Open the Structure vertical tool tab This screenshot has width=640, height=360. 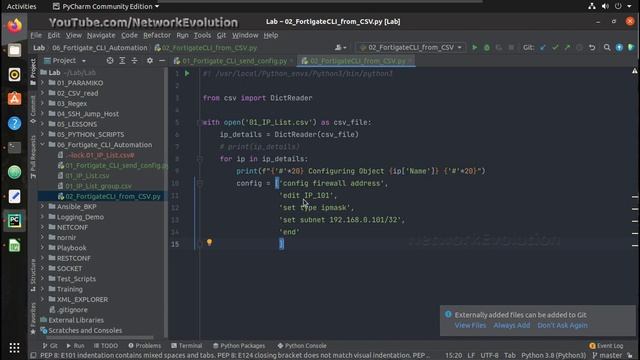[x=33, y=276]
